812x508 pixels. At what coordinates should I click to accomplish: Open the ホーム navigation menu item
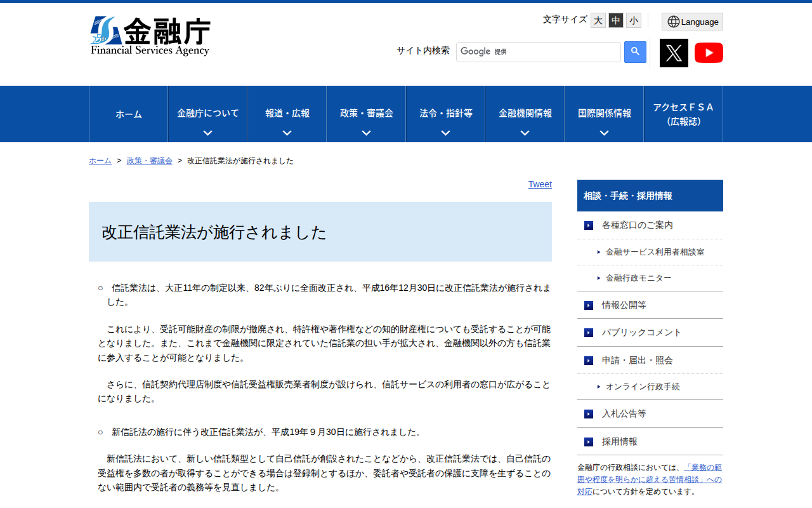coord(128,114)
